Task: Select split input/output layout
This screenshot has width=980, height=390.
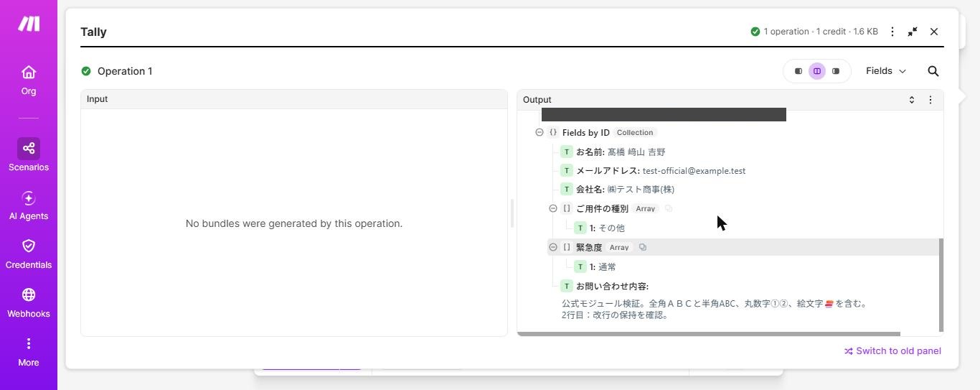Action: [x=817, y=71]
